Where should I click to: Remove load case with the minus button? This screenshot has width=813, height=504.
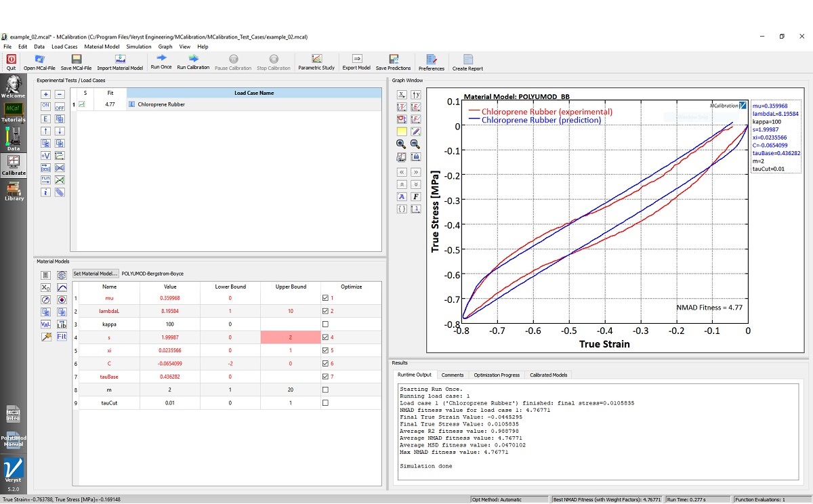pyautogui.click(x=60, y=95)
